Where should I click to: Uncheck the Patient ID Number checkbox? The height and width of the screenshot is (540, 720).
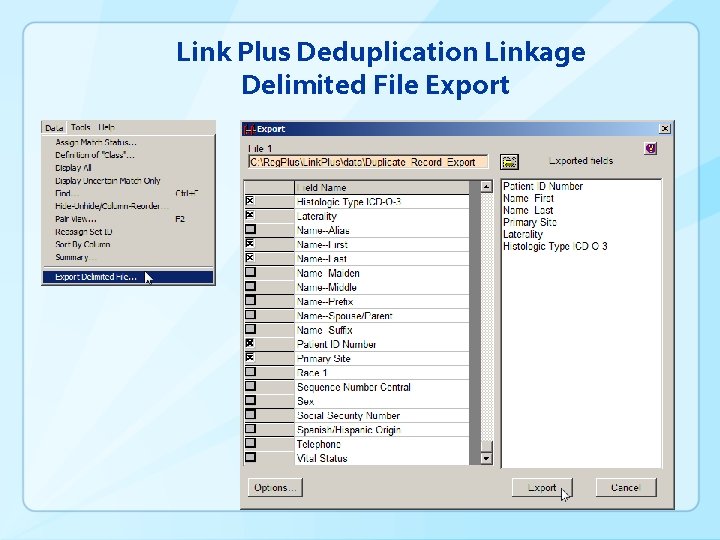(250, 343)
